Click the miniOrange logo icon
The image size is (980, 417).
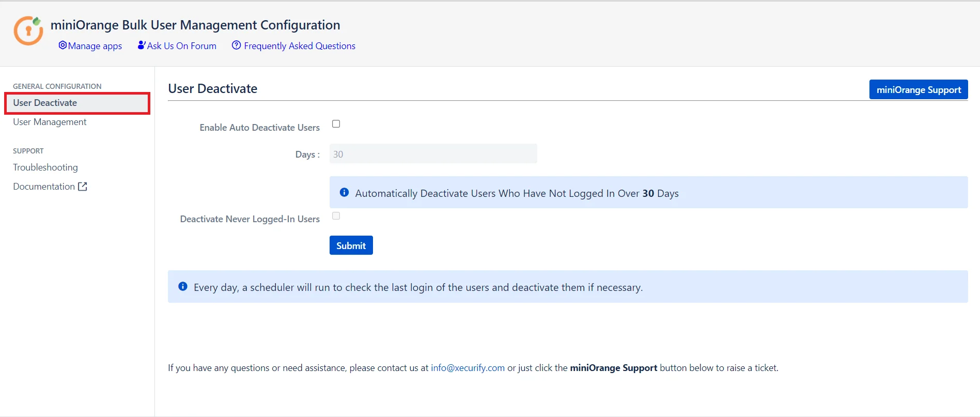[x=28, y=30]
